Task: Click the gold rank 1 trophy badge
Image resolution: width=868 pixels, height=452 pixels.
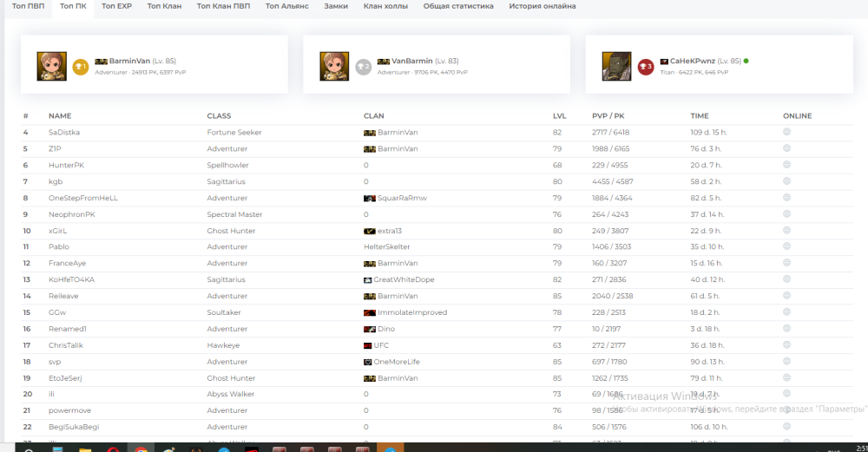Action: pyautogui.click(x=80, y=66)
